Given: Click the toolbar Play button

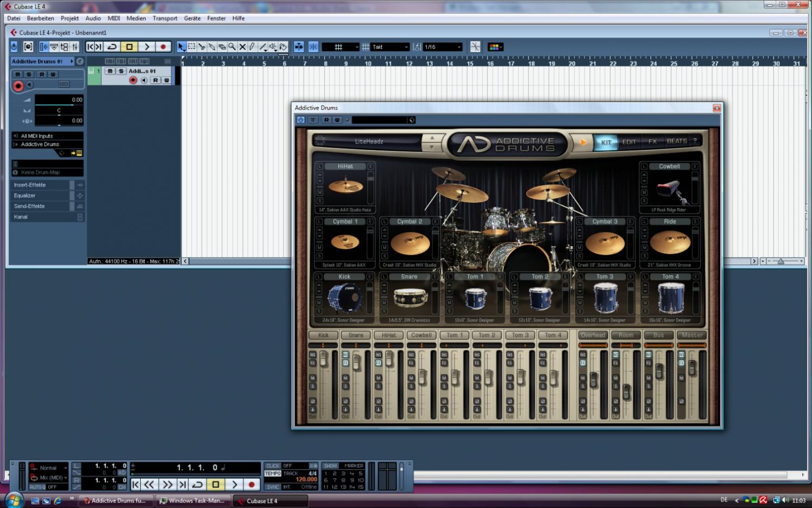Looking at the screenshot, I should 147,47.
